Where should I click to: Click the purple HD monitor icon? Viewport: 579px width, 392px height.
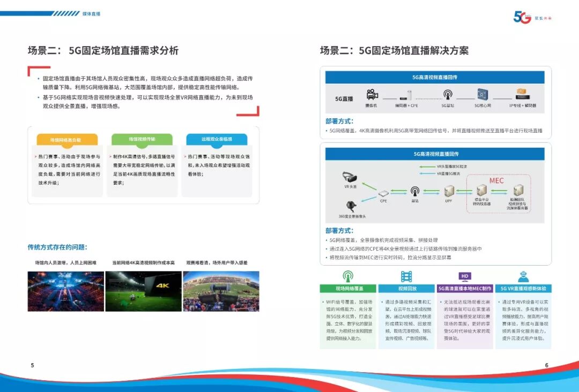click(x=464, y=276)
